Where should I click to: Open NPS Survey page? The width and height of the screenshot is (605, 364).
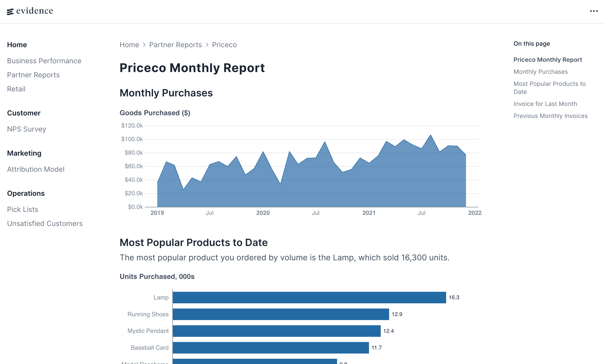26,129
